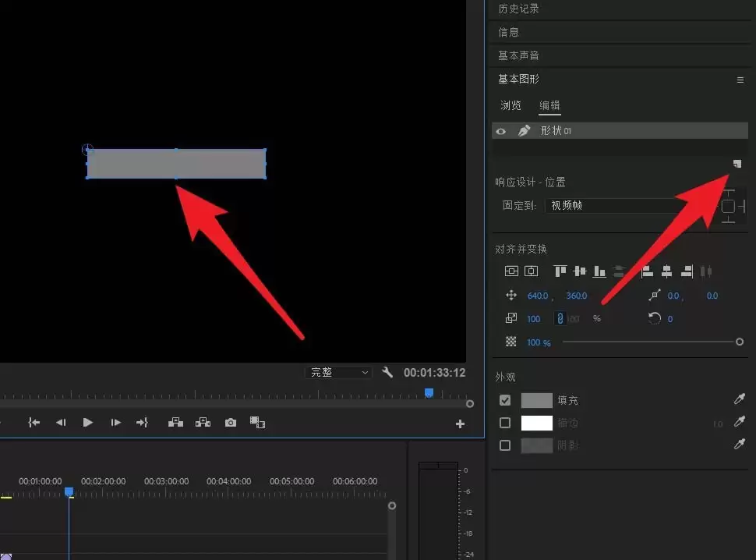The width and height of the screenshot is (756, 560).
Task: Toggle visibility of 形状 01 layer
Action: (501, 131)
